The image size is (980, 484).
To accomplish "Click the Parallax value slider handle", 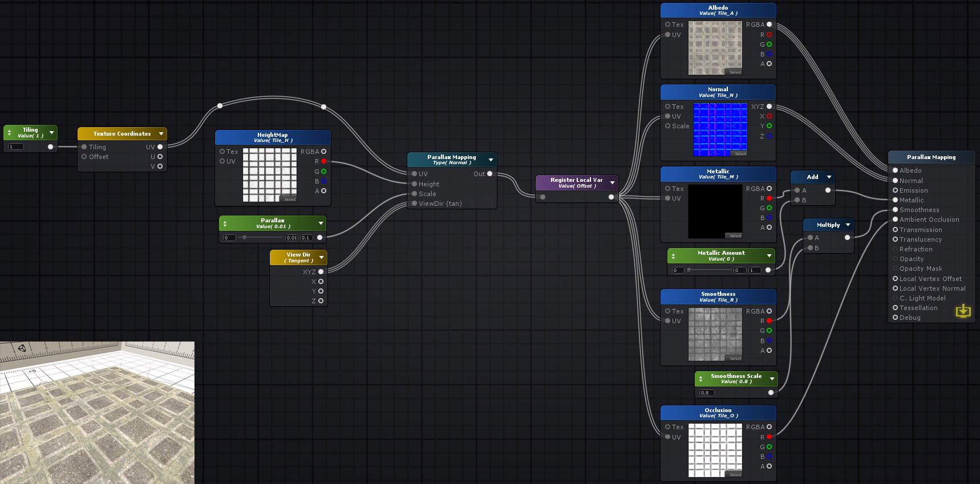I will coord(244,237).
